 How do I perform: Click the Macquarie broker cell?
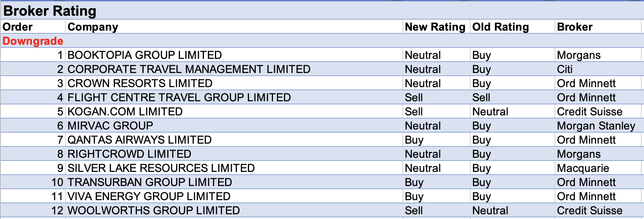pyautogui.click(x=583, y=168)
